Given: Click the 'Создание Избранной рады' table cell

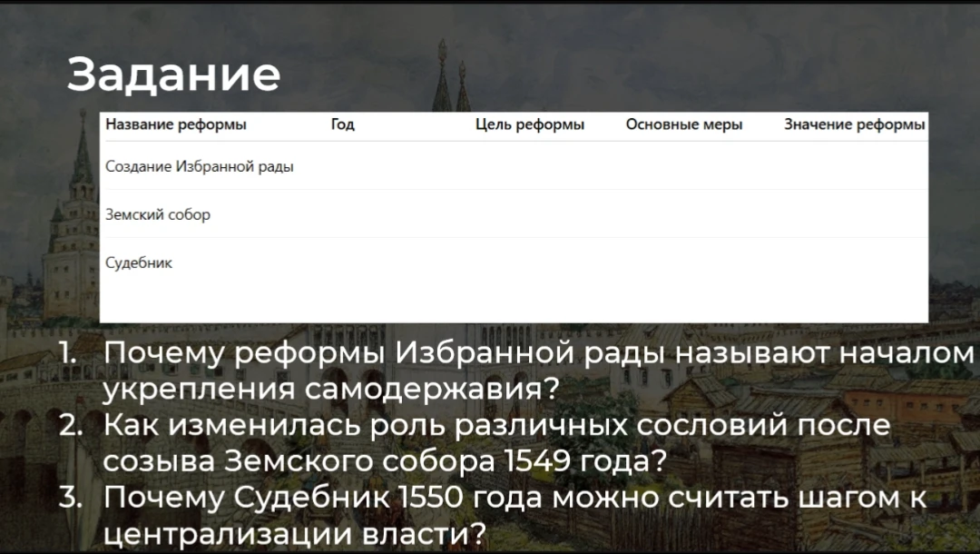Looking at the screenshot, I should point(200,166).
